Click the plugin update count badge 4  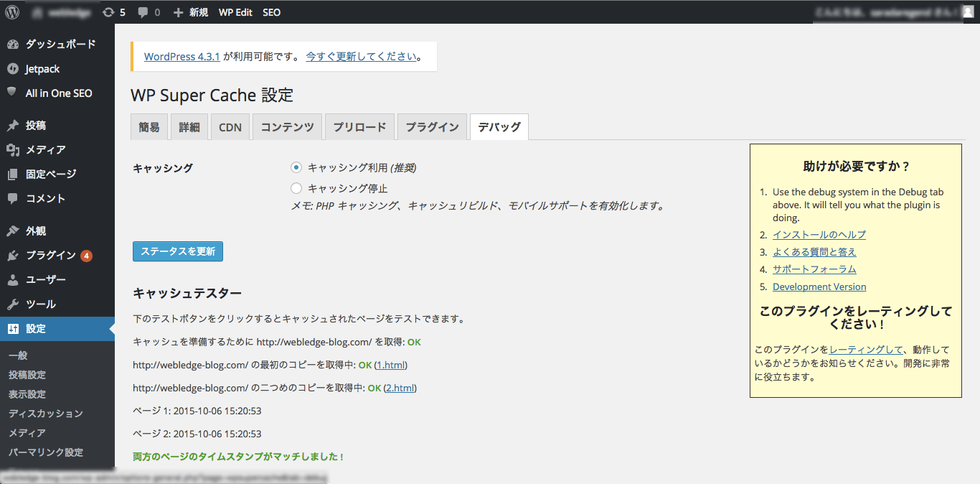pyautogui.click(x=86, y=256)
